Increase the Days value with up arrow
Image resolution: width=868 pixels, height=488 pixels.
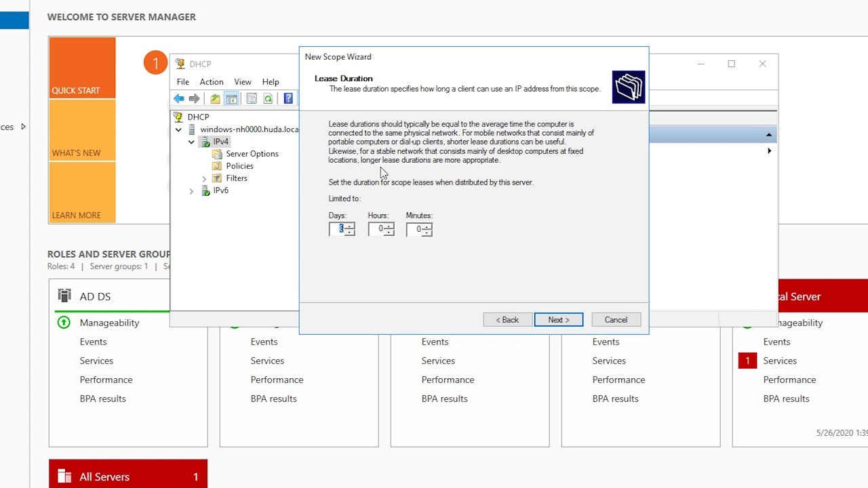[350, 226]
